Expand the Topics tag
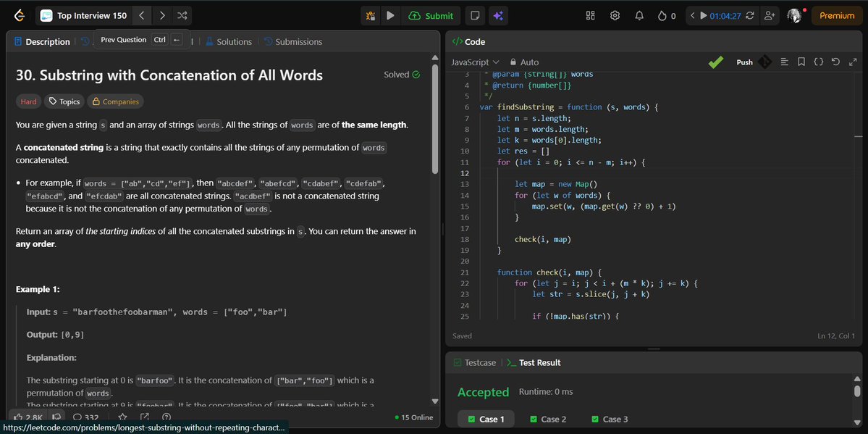Viewport: 868px width, 434px height. tap(64, 101)
